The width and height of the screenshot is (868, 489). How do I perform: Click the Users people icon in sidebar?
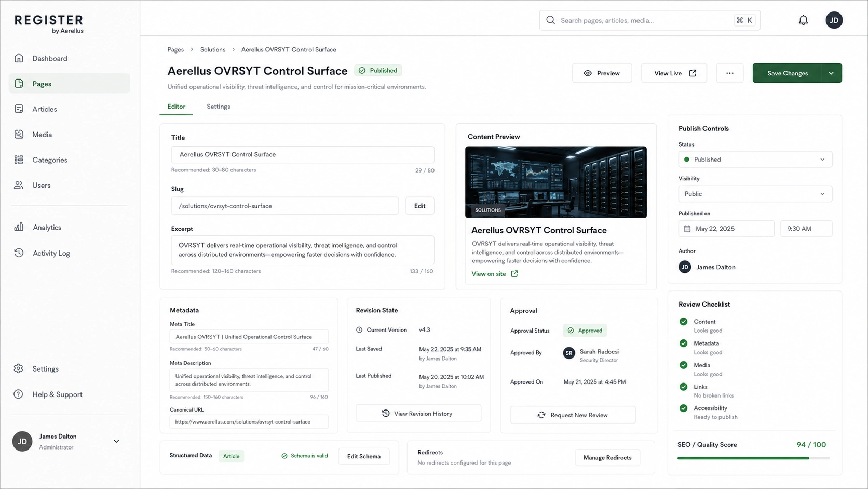[19, 185]
